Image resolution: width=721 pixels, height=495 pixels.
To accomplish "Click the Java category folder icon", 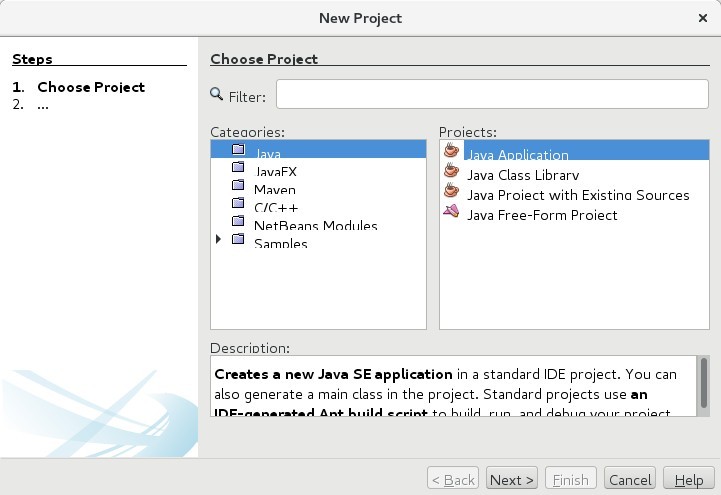I will coord(238,150).
